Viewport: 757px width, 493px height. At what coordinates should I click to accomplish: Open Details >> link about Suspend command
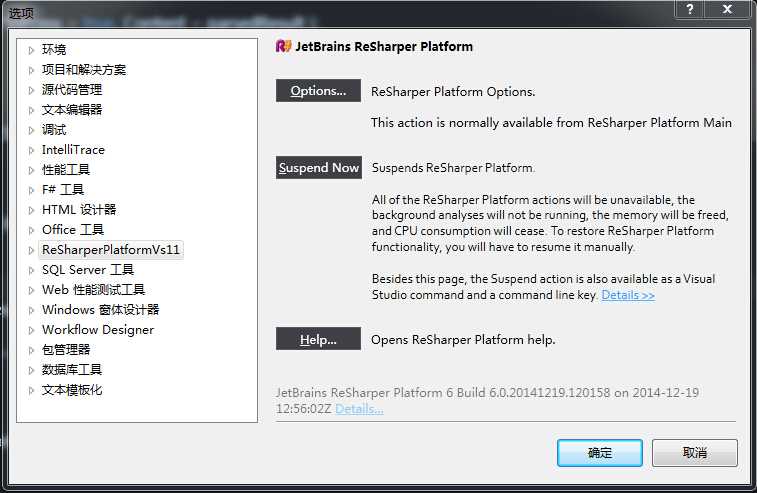[628, 295]
